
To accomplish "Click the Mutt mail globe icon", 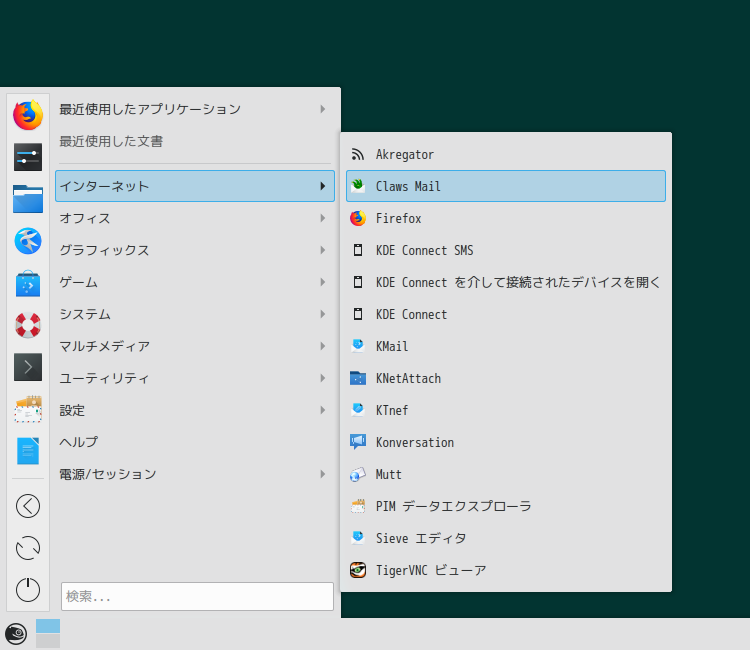I will (358, 474).
